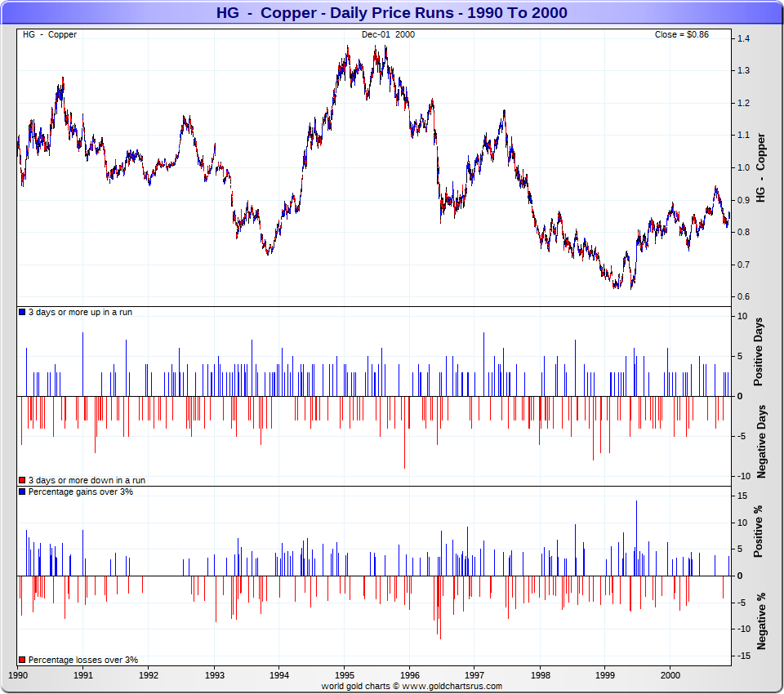Click the 'Close = $0.86' value
The image size is (784, 694).
[x=681, y=34]
